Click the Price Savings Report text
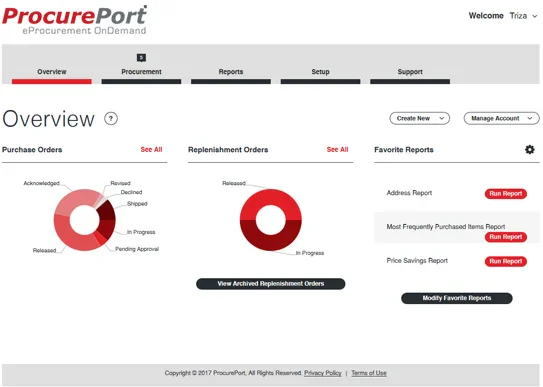Screen dimensions: 543x387 coord(417,261)
